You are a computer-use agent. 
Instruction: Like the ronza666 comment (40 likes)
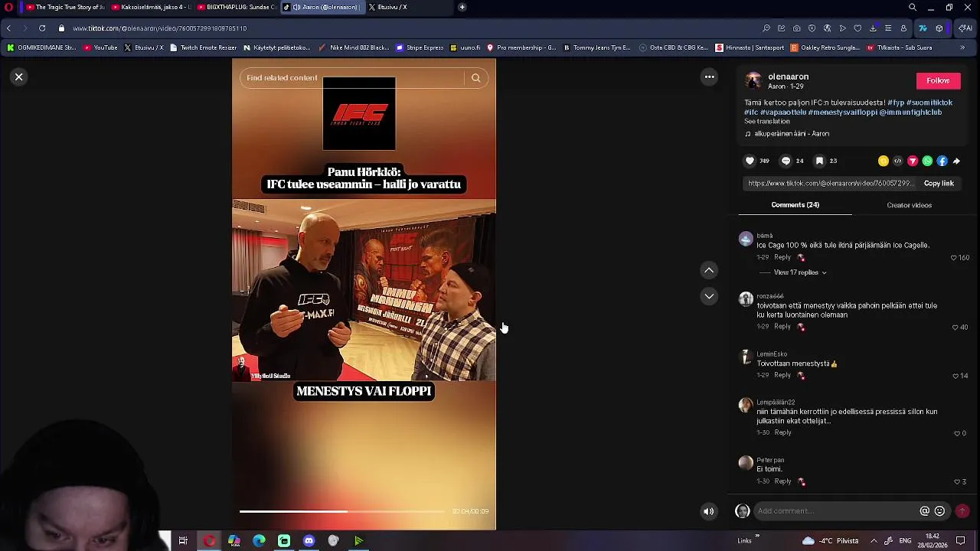[x=955, y=328]
